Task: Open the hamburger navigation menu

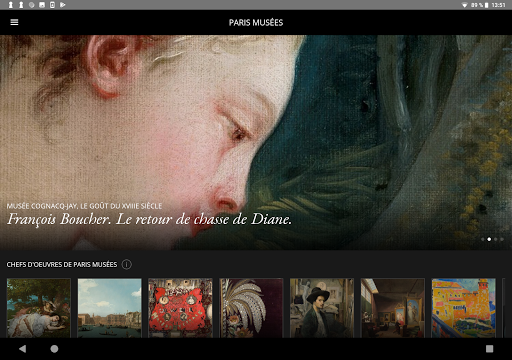Action: coord(14,22)
